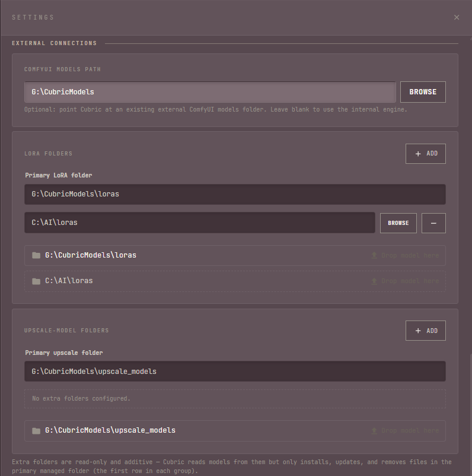The width and height of the screenshot is (472, 476).
Task: Add a new LoRA folder
Action: [x=426, y=154]
